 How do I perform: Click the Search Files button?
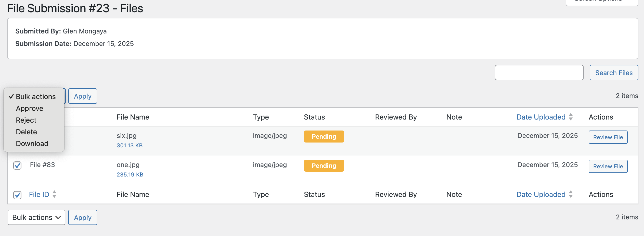coord(614,73)
